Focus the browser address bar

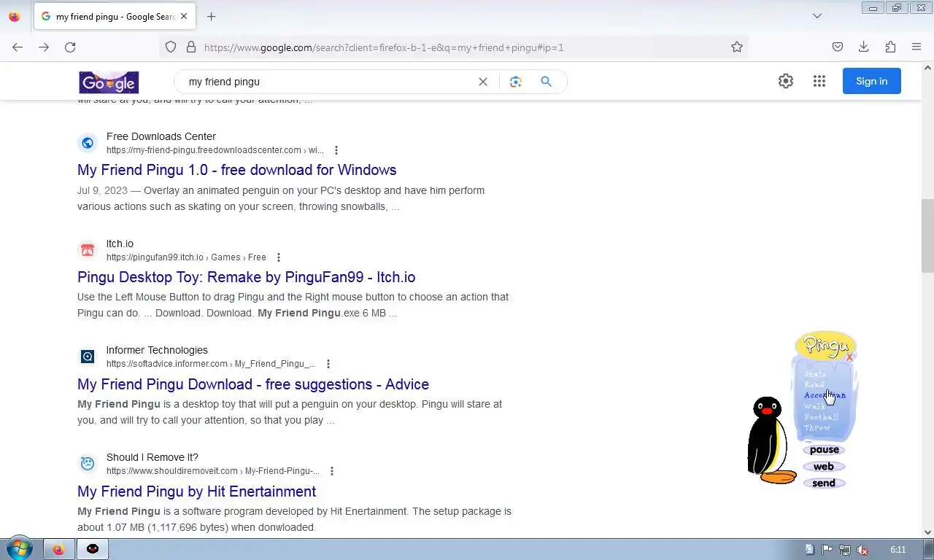click(452, 47)
